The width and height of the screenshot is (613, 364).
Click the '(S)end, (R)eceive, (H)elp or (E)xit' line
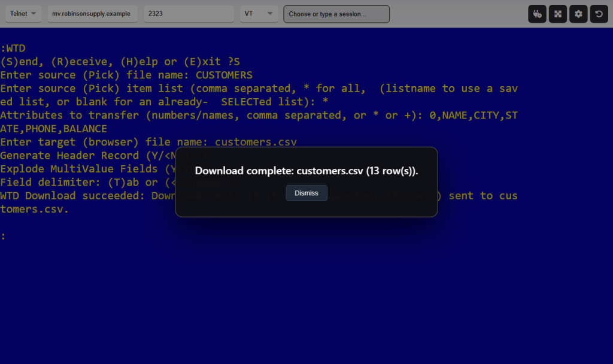120,62
